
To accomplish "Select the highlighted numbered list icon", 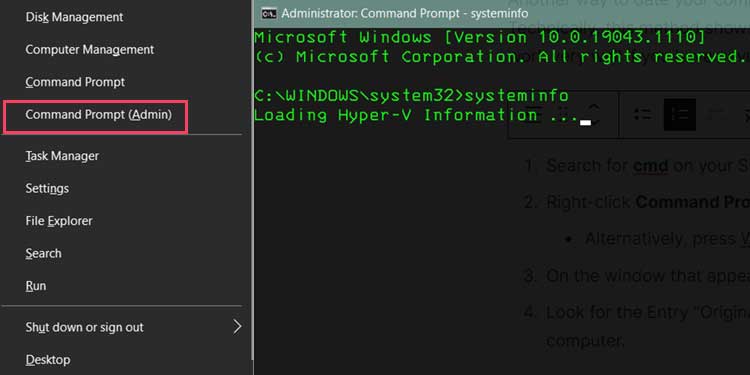I will [x=679, y=114].
